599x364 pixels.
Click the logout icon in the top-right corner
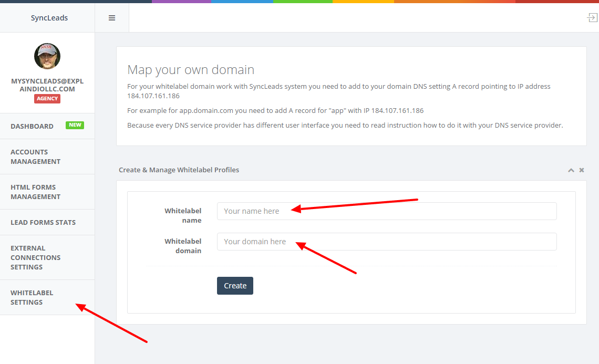tap(592, 18)
